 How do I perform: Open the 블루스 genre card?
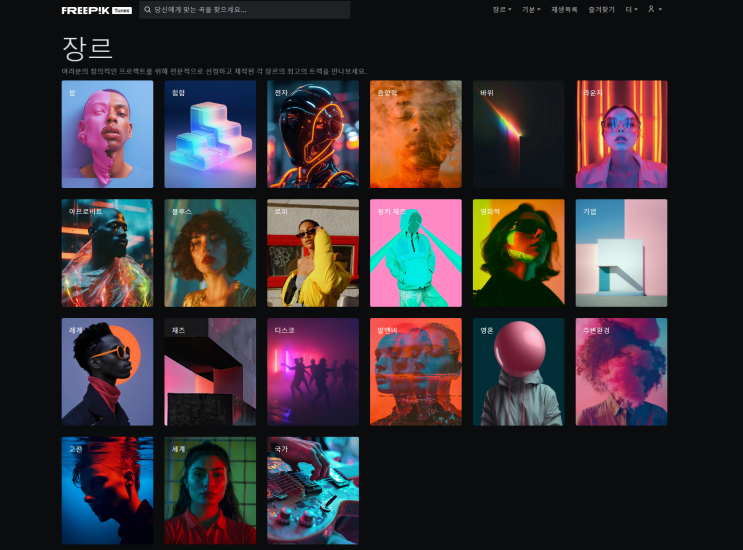click(210, 253)
